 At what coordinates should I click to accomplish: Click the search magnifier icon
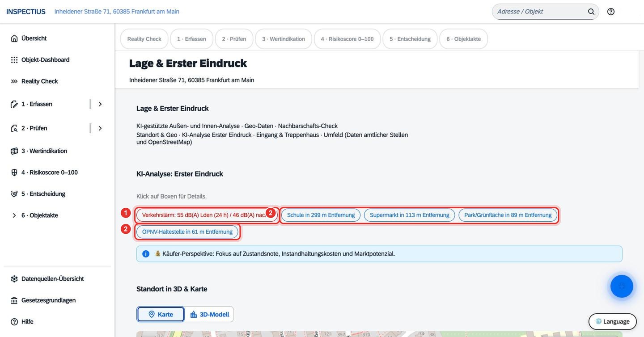click(x=591, y=12)
